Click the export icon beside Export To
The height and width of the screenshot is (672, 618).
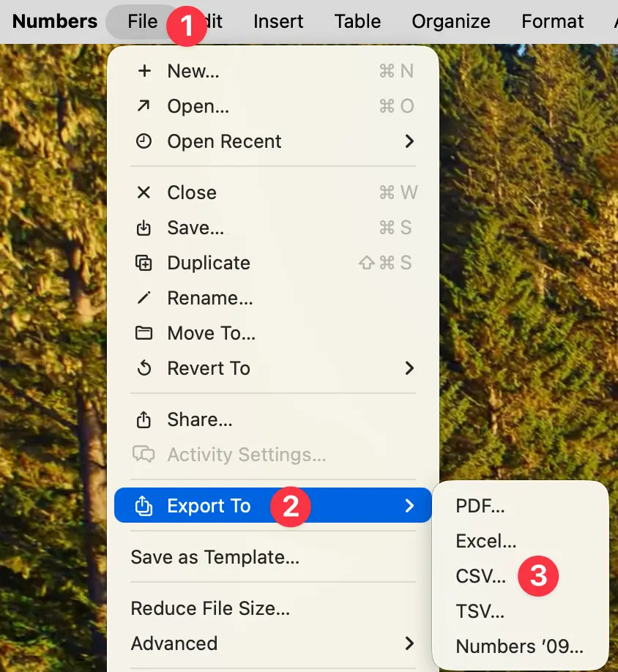144,505
